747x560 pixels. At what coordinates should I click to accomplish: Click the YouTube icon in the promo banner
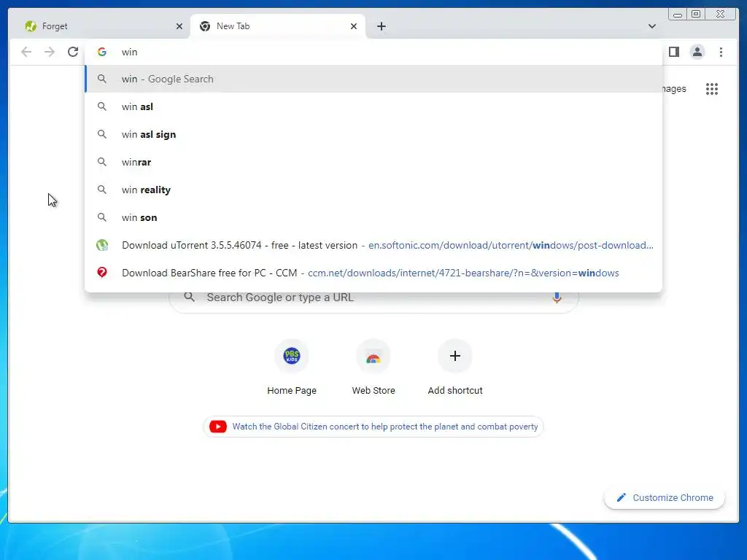tap(218, 427)
